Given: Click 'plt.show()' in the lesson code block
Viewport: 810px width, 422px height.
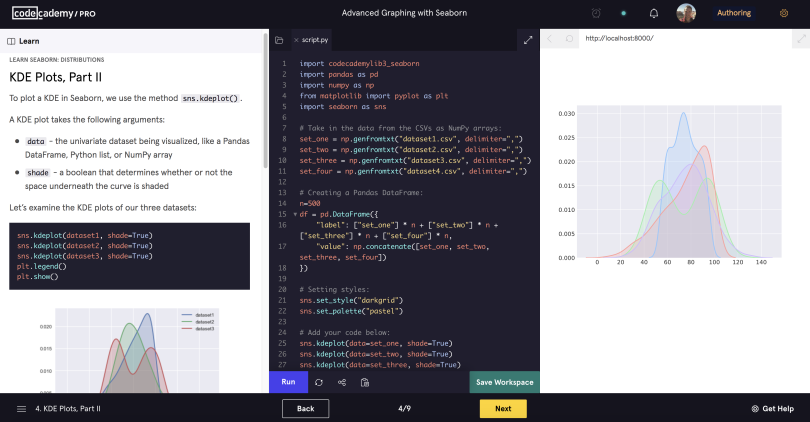Looking at the screenshot, I should pyautogui.click(x=37, y=277).
